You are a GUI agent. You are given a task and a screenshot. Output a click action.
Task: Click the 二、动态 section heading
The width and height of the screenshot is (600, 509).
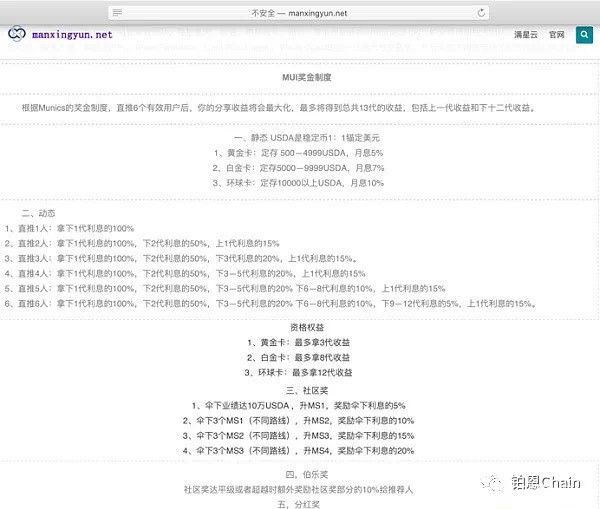(38, 213)
